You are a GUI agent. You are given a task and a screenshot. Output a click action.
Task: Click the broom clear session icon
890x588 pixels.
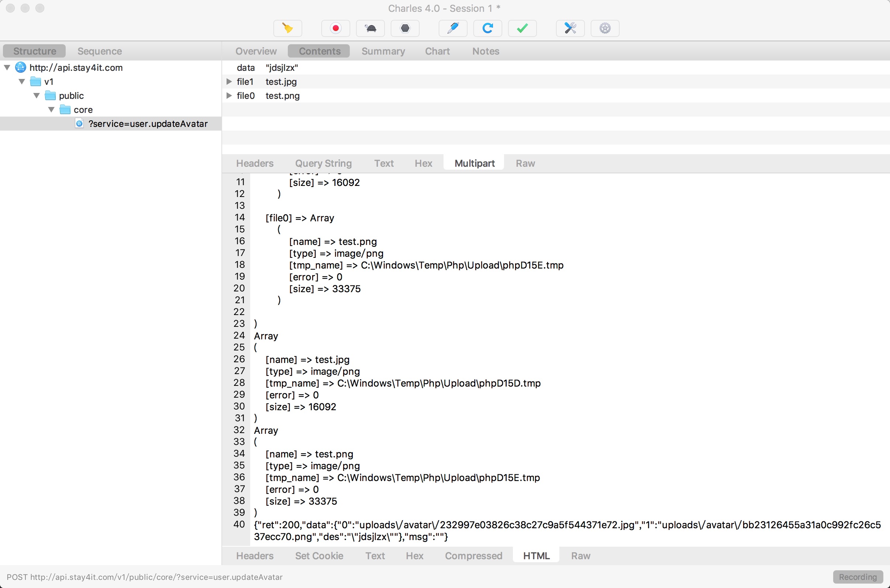click(x=288, y=28)
